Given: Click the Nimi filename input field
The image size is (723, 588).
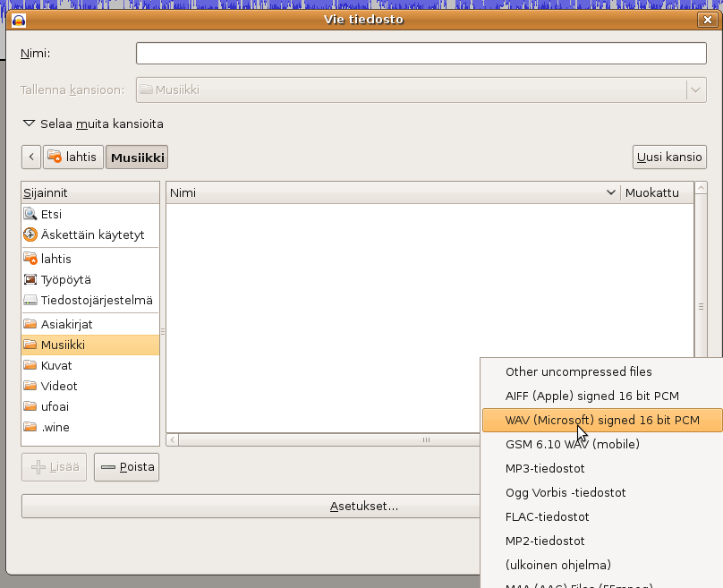Looking at the screenshot, I should (421, 54).
